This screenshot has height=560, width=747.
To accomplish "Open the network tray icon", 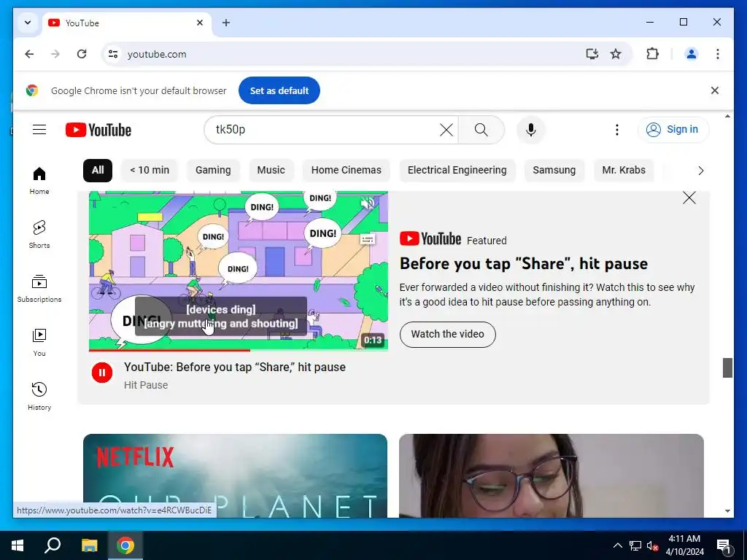I will click(x=635, y=545).
